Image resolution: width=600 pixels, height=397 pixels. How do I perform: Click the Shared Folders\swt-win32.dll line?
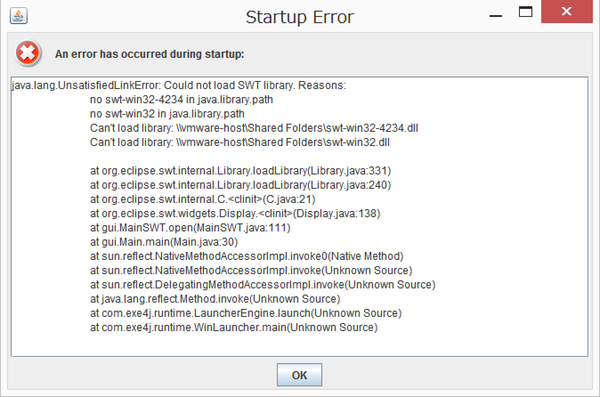[240, 142]
